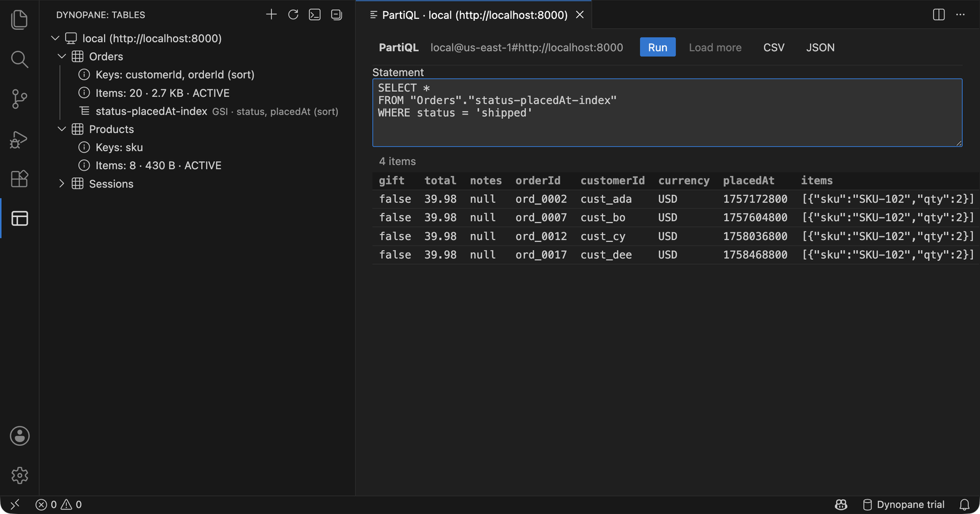Click the notes column header
The image size is (980, 514).
[x=486, y=181]
